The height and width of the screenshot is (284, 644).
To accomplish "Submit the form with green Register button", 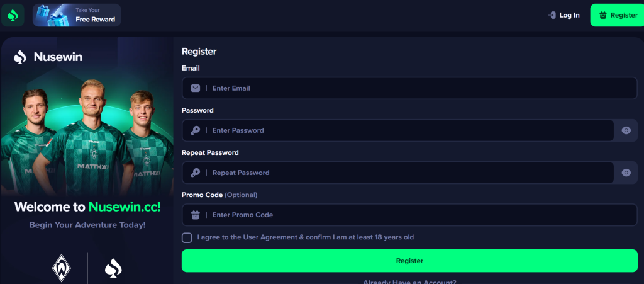I will pyautogui.click(x=409, y=261).
